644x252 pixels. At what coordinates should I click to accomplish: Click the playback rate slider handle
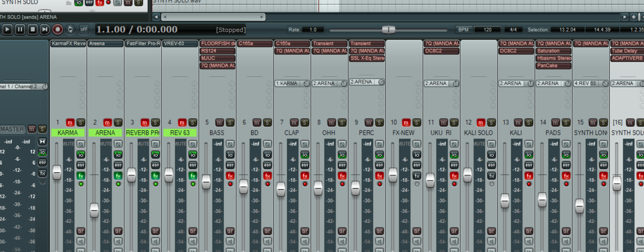388,30
